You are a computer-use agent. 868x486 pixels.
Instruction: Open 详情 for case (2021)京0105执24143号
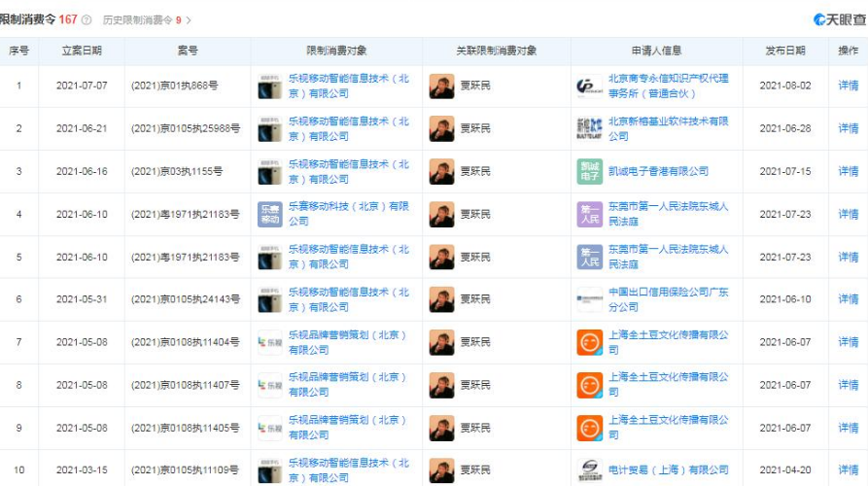pos(848,299)
